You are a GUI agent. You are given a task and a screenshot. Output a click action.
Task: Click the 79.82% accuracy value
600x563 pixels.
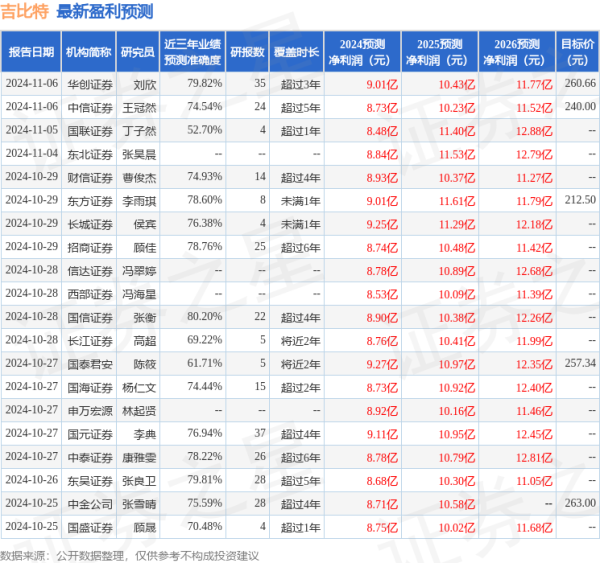(x=205, y=83)
